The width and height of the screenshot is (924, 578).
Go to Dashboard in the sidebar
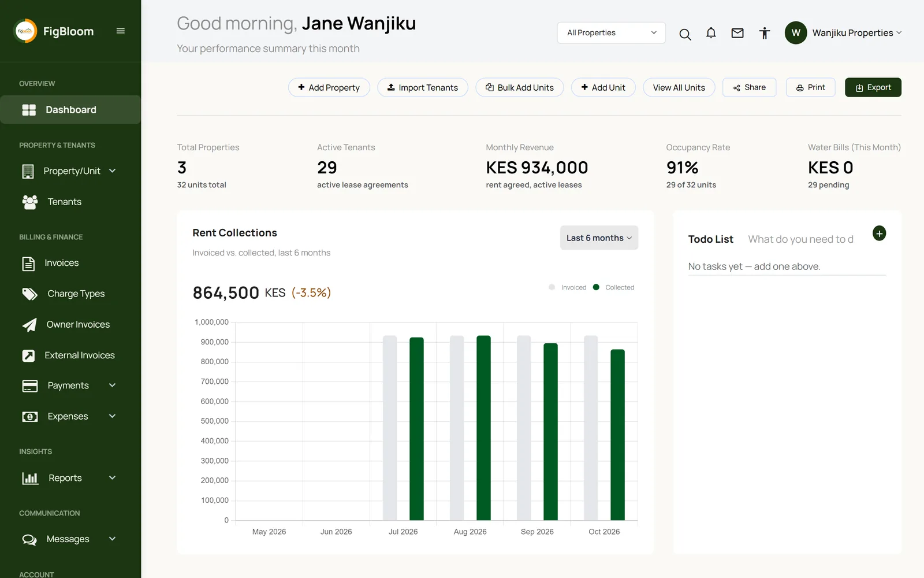coord(70,110)
